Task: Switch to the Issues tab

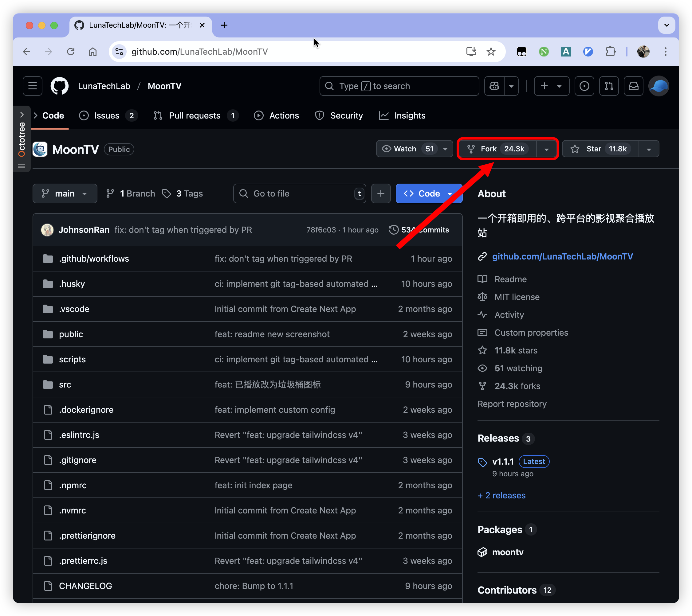Action: click(107, 115)
